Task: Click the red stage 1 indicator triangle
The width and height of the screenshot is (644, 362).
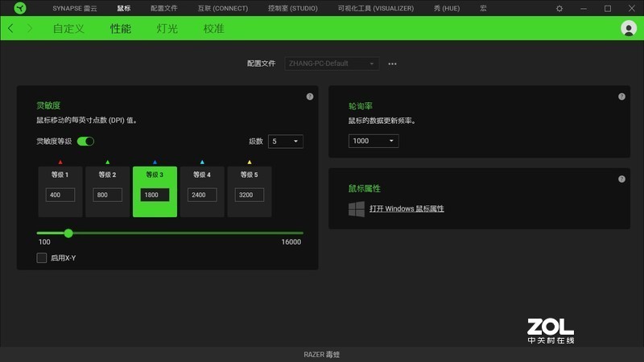Action: [x=60, y=162]
